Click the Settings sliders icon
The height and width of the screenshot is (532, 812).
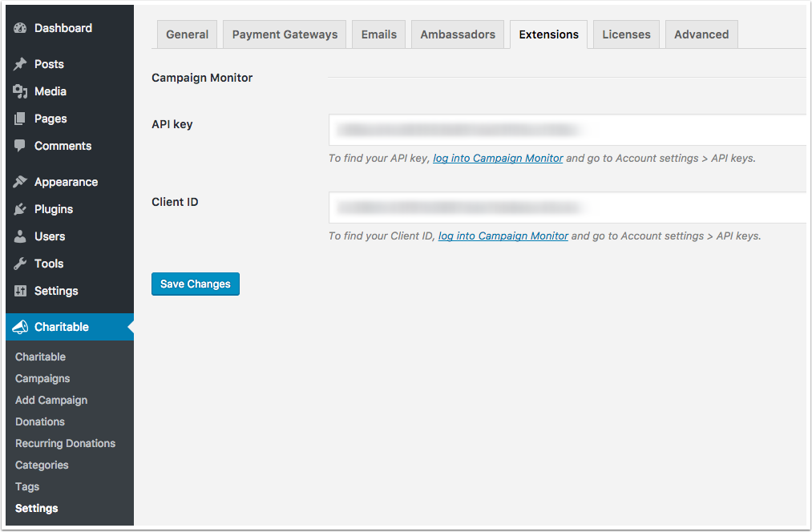[x=20, y=291]
